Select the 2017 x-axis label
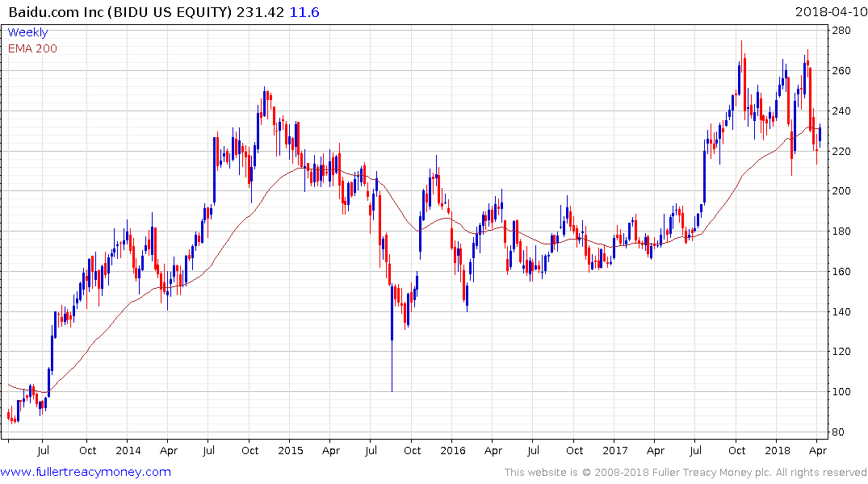Image resolution: width=868 pixels, height=484 pixels. point(615,450)
